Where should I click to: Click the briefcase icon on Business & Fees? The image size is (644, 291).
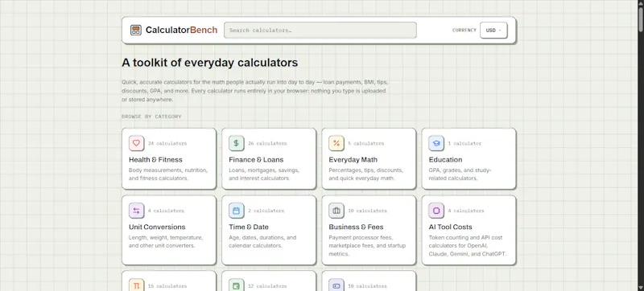pyautogui.click(x=336, y=211)
